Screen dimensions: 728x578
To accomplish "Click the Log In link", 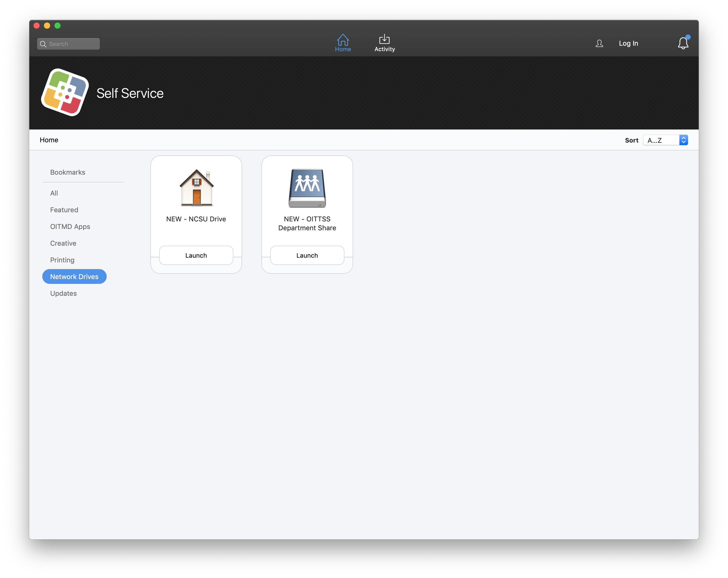I will [628, 43].
